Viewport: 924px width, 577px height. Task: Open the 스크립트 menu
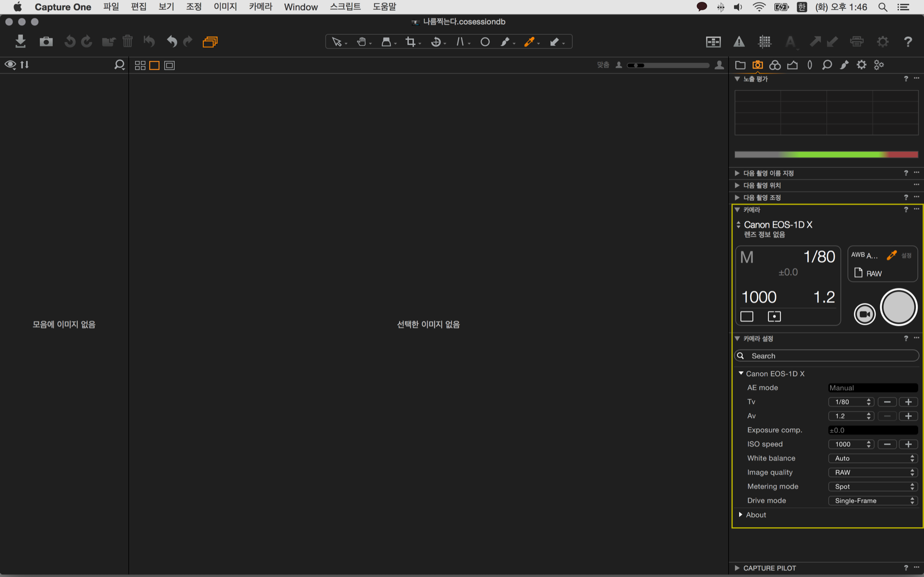coord(345,7)
